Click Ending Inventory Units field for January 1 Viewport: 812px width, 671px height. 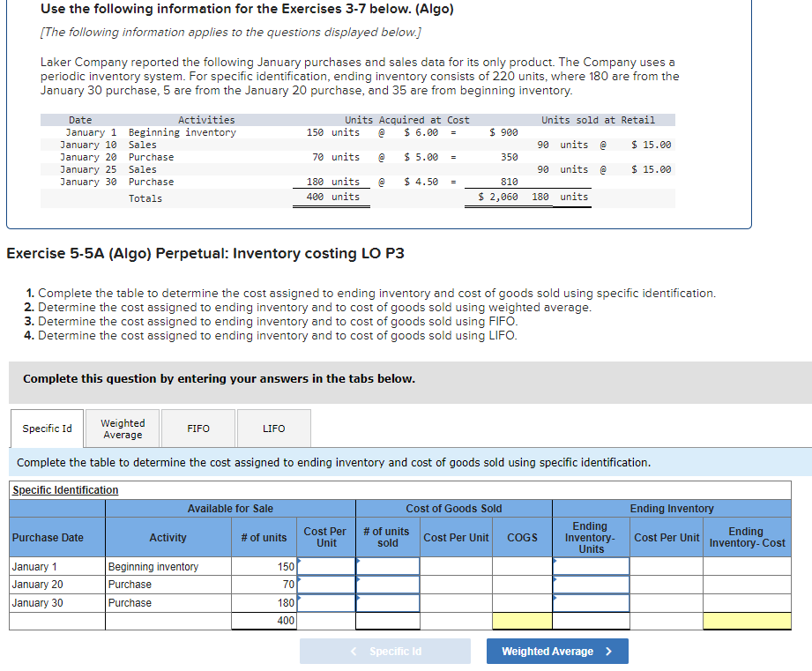[x=591, y=566]
